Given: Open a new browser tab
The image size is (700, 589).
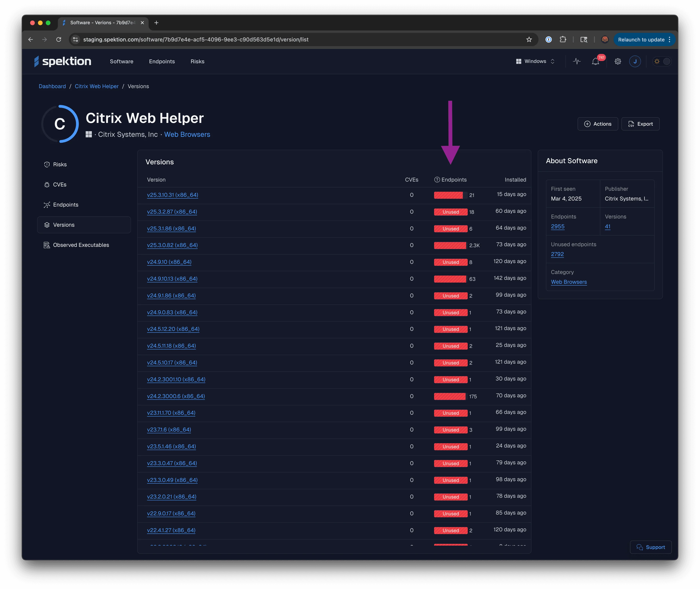Looking at the screenshot, I should (x=156, y=23).
